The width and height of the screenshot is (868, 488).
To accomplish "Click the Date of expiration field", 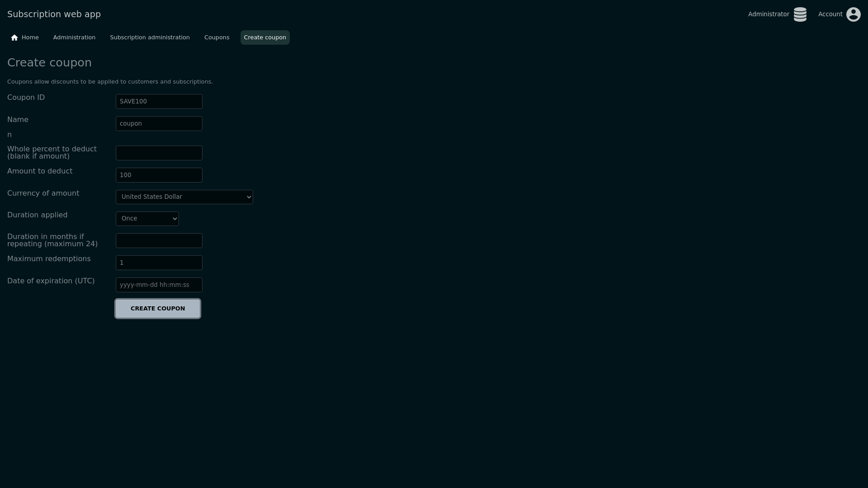I will [x=159, y=285].
